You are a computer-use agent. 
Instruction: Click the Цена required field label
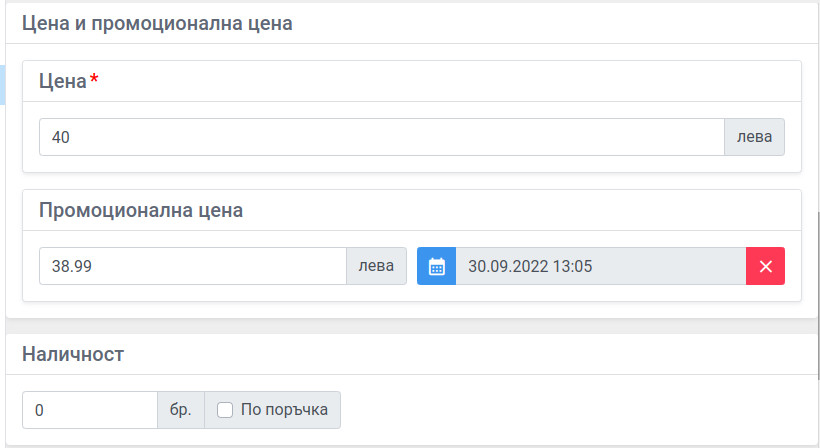point(63,81)
